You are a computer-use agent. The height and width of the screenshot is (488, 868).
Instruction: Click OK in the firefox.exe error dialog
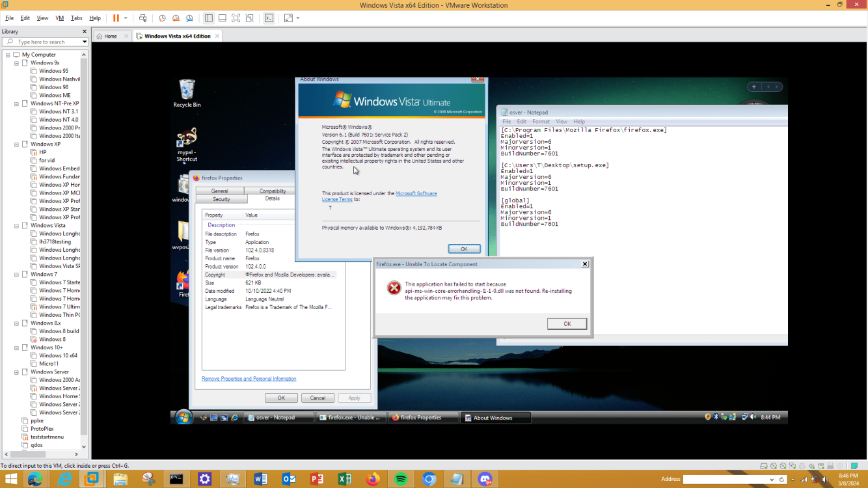click(567, 324)
